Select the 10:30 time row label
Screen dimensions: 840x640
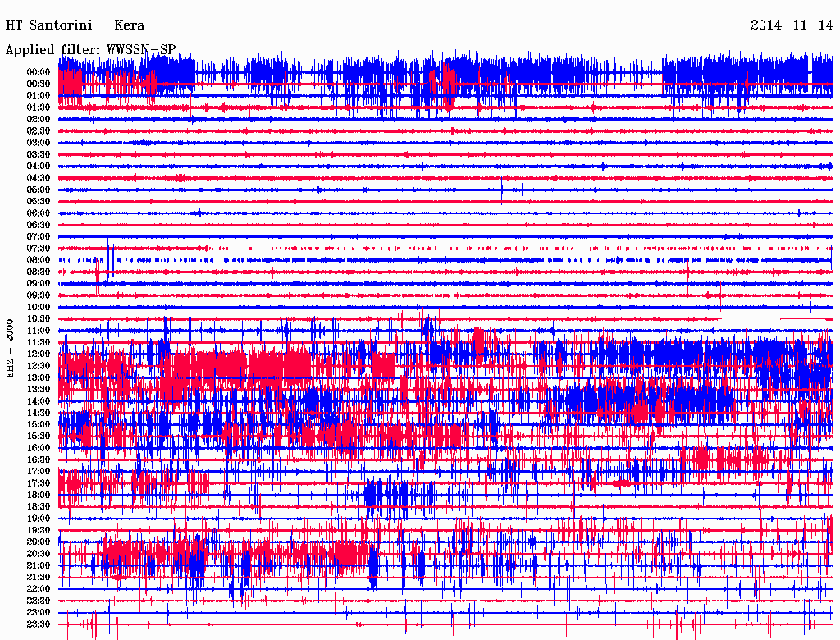[x=39, y=318]
